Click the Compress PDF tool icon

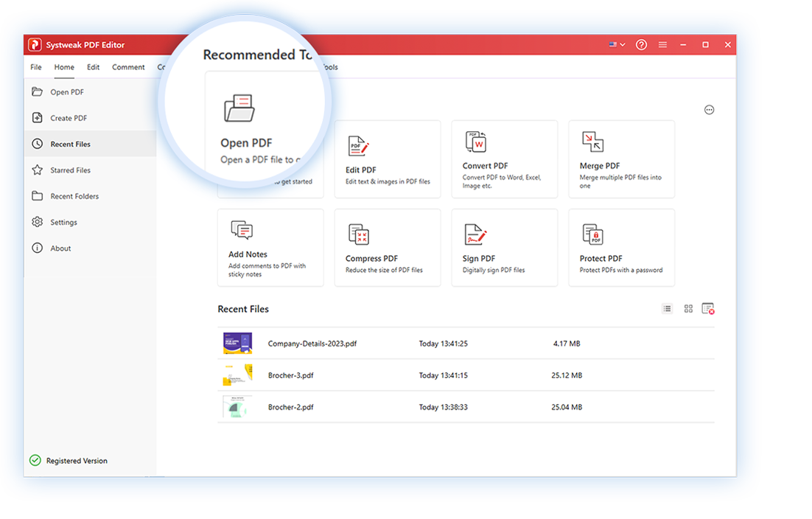358,234
